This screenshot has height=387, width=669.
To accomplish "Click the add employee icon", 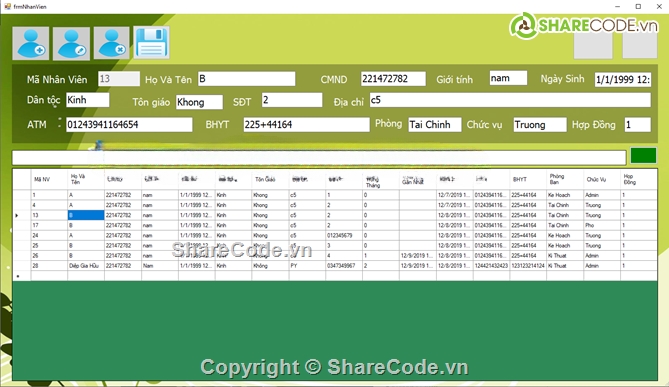I will (x=31, y=43).
